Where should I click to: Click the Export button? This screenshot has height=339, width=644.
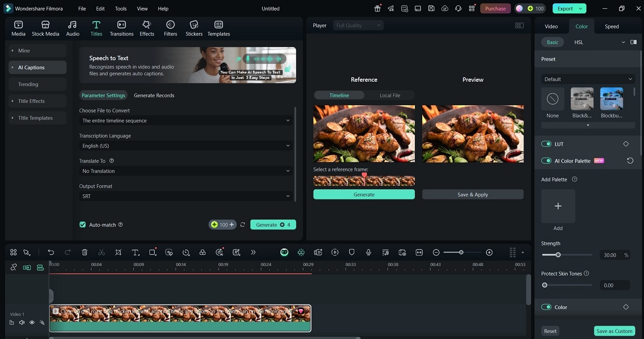569,8
